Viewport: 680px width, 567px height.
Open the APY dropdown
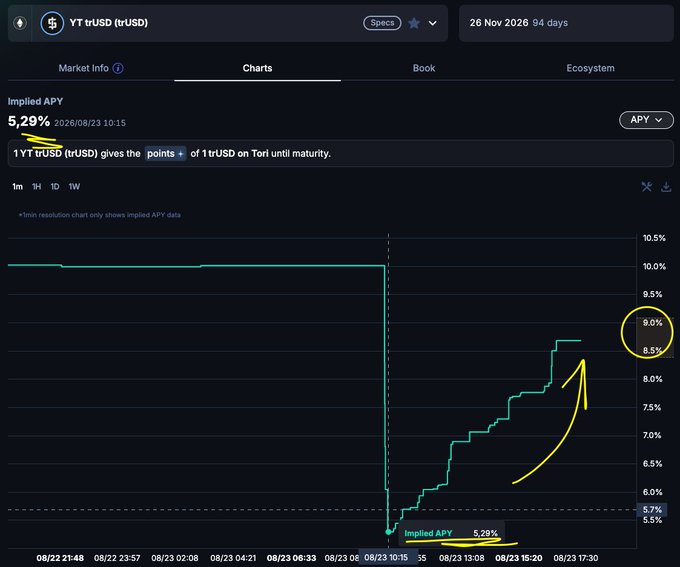(646, 120)
